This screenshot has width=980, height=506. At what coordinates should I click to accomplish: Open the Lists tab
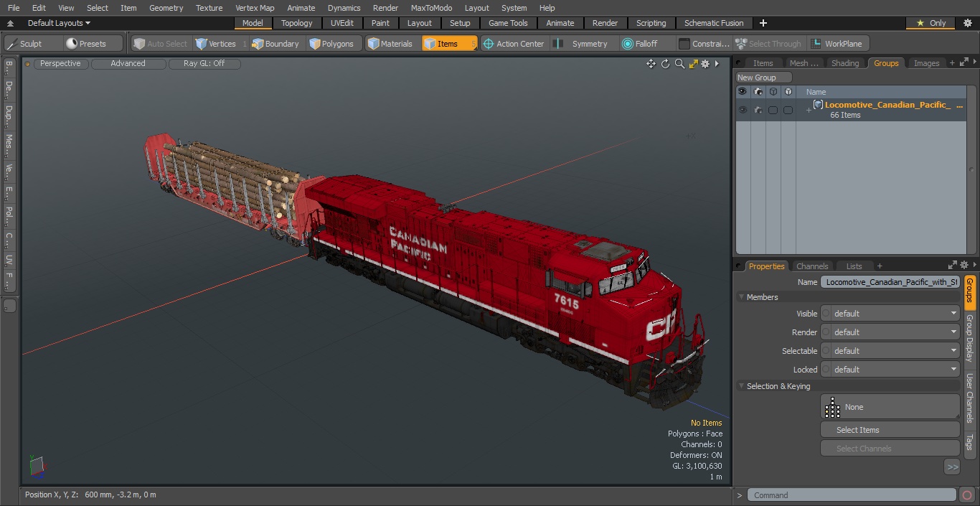854,266
